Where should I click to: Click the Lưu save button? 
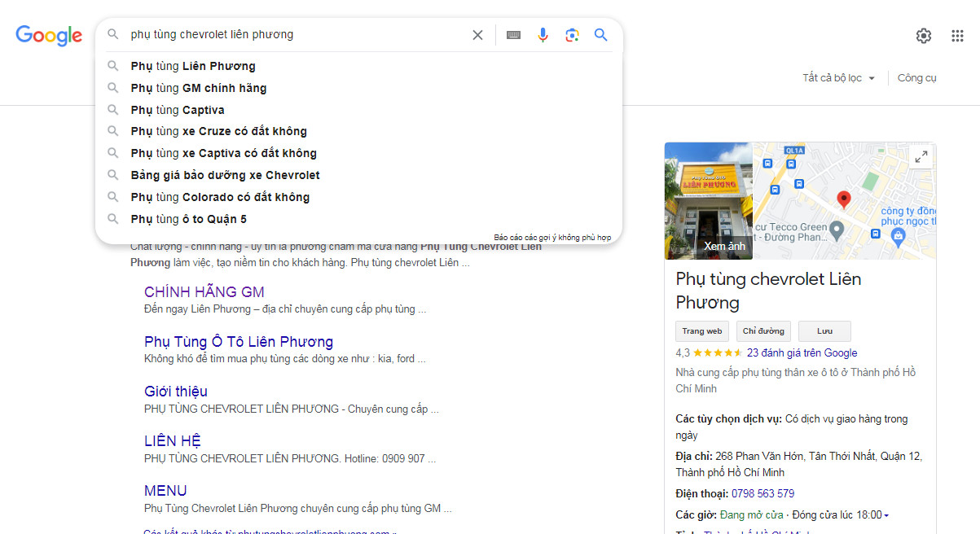coord(824,330)
